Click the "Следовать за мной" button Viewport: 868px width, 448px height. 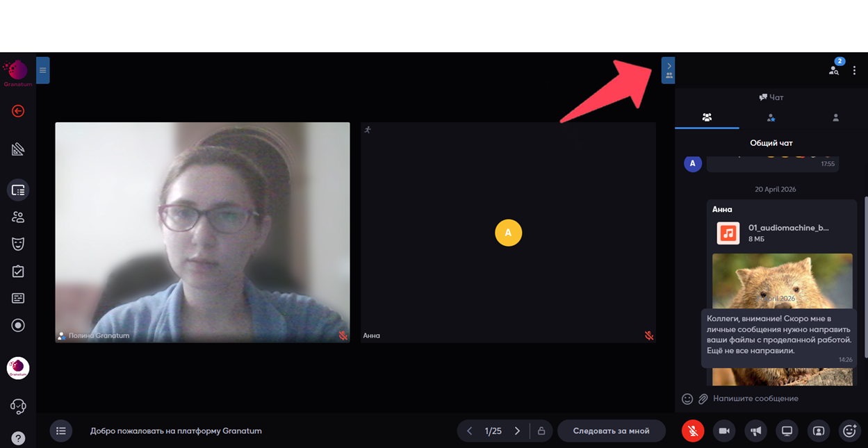click(x=611, y=431)
